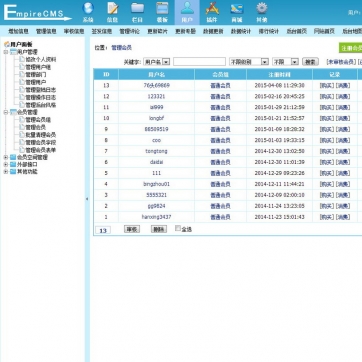Click the 搜索 search button

(310, 62)
